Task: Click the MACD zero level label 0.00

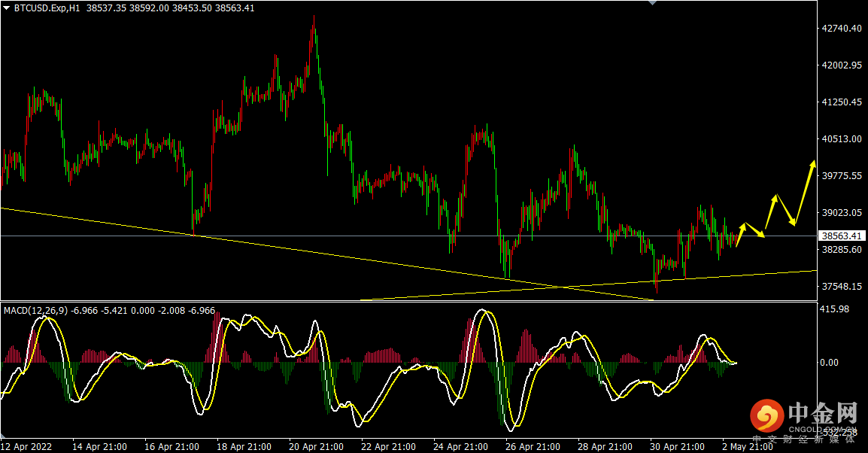Action: click(829, 362)
